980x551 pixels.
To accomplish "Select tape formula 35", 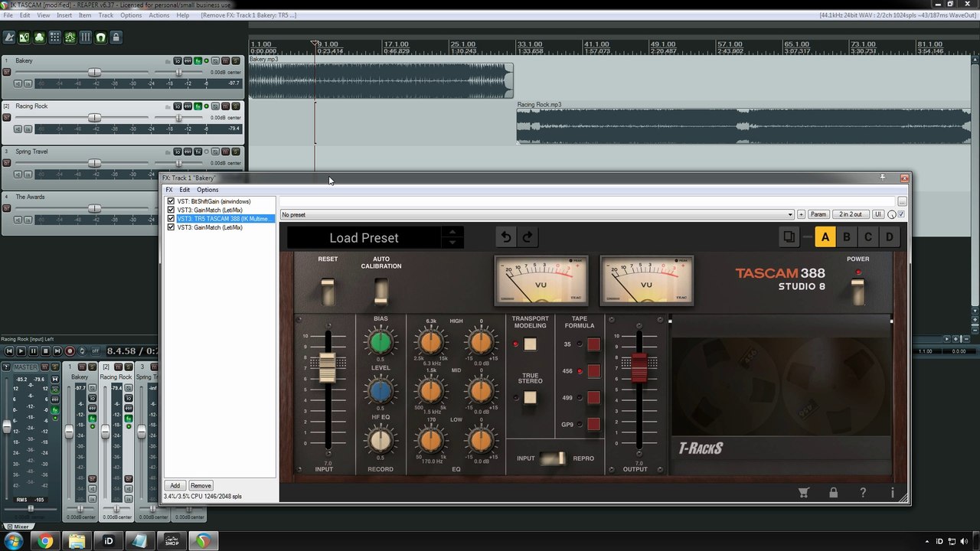I will pos(593,344).
